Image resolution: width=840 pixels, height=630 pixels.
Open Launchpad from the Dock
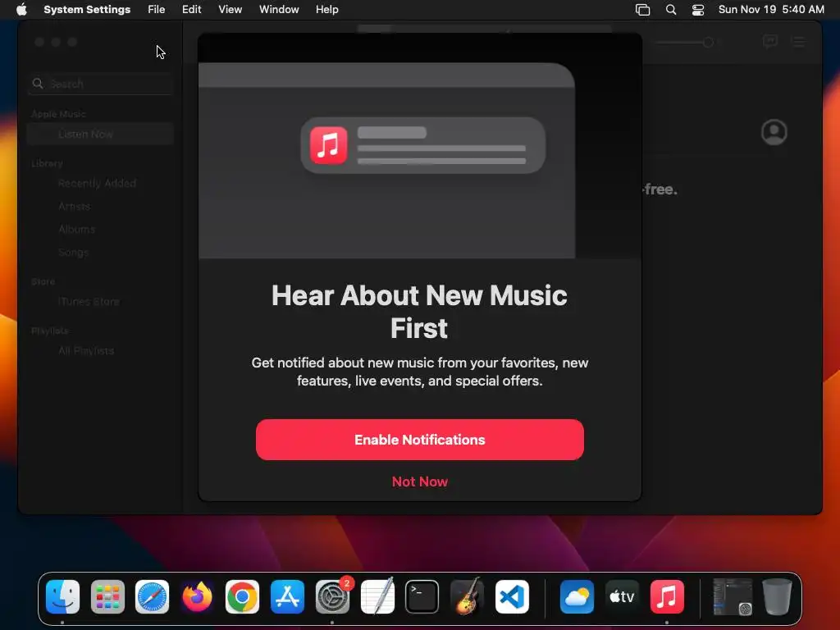coord(107,597)
